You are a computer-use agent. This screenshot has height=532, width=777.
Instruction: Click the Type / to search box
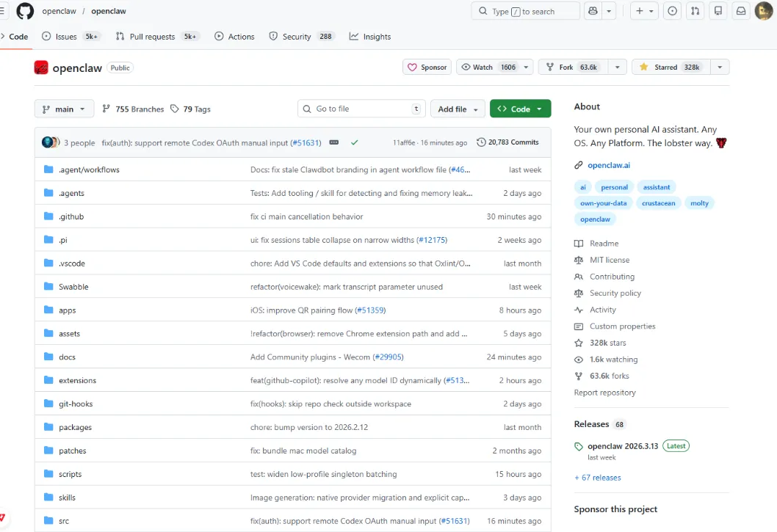tap(525, 11)
